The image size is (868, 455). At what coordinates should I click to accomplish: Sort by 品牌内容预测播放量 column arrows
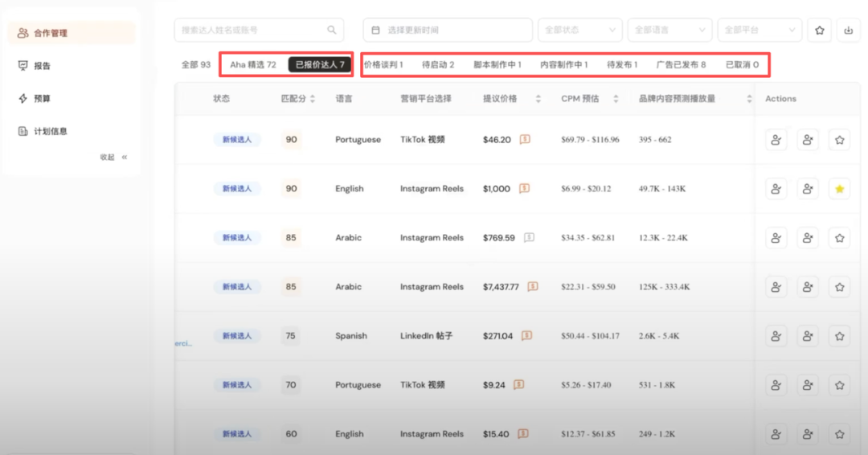click(x=749, y=99)
